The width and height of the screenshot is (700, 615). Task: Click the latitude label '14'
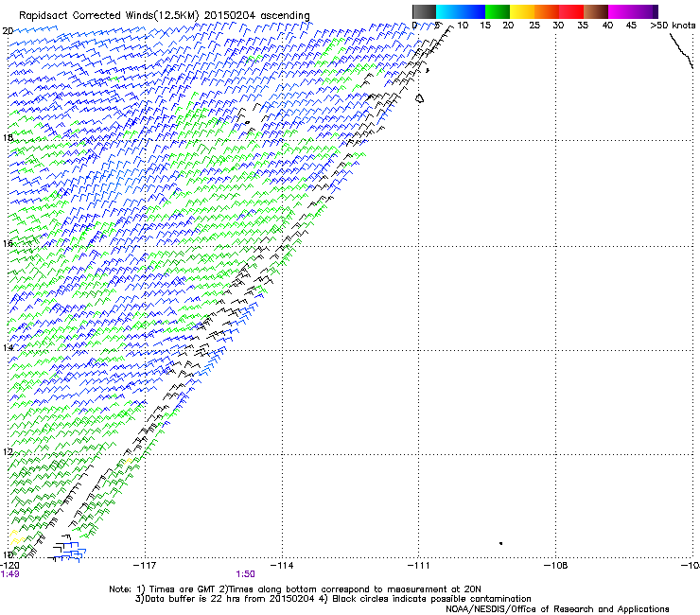8,347
